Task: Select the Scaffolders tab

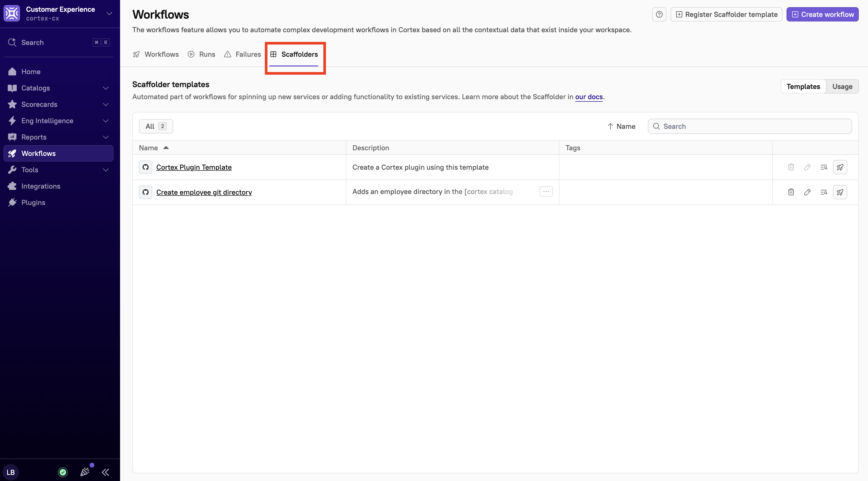Action: (294, 54)
